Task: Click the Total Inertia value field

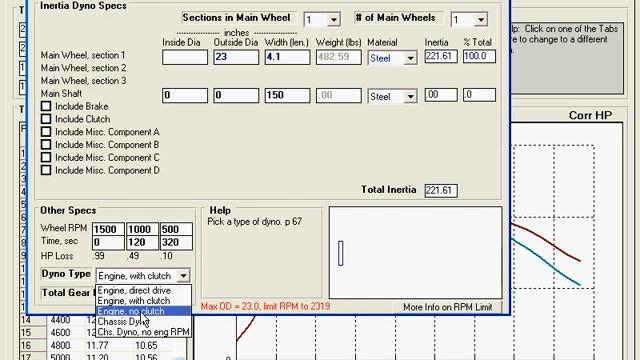Action: (x=441, y=190)
